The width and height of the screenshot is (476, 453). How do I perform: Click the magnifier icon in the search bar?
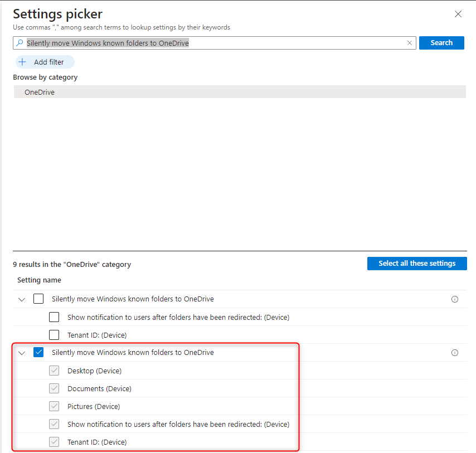21,43
